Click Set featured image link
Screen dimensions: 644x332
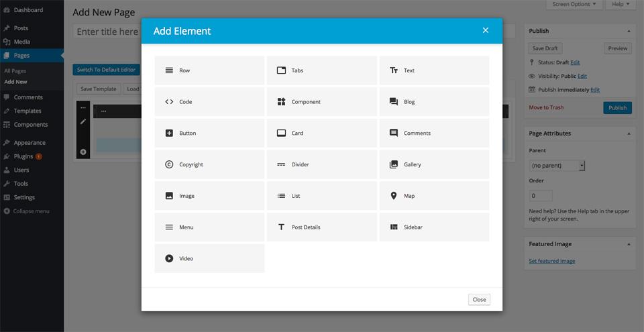point(552,261)
